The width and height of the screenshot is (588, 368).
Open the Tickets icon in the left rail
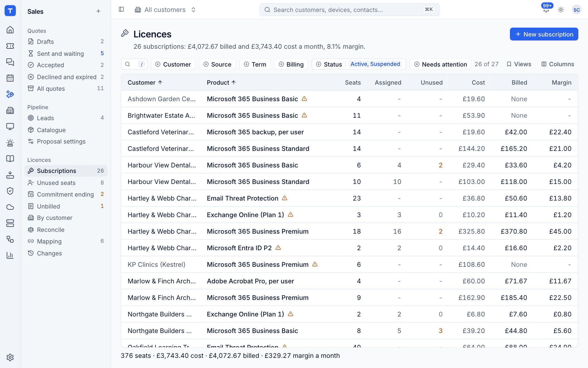pos(10,46)
